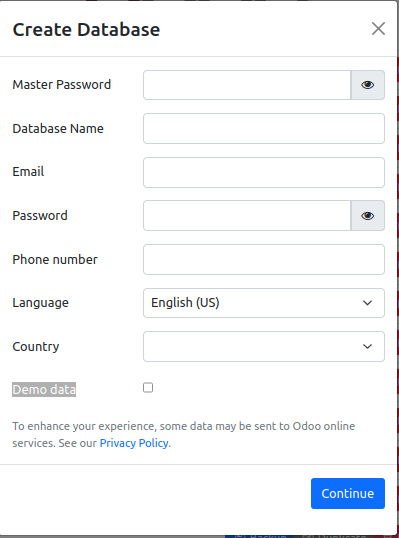This screenshot has height=538, width=399.
Task: Focus the Master Password input field
Action: coord(247,85)
